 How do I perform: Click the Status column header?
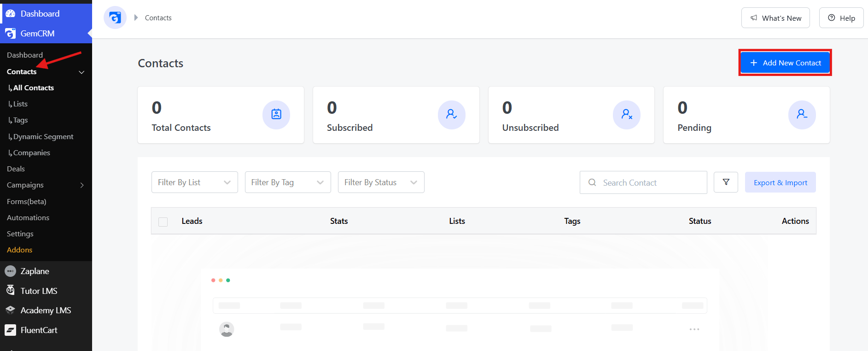coord(700,221)
